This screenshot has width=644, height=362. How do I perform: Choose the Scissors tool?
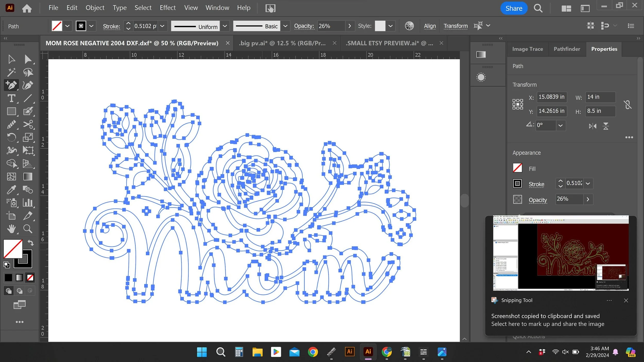point(28,125)
